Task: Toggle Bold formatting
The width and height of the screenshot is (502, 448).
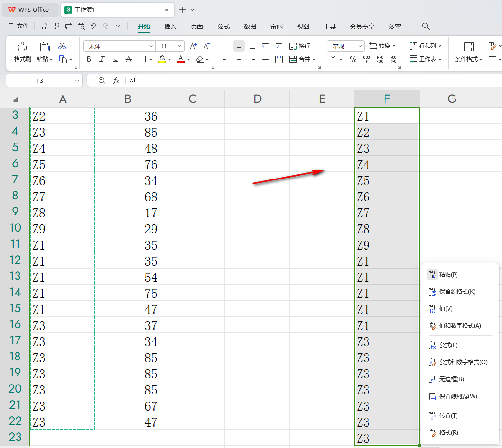Action: click(89, 59)
